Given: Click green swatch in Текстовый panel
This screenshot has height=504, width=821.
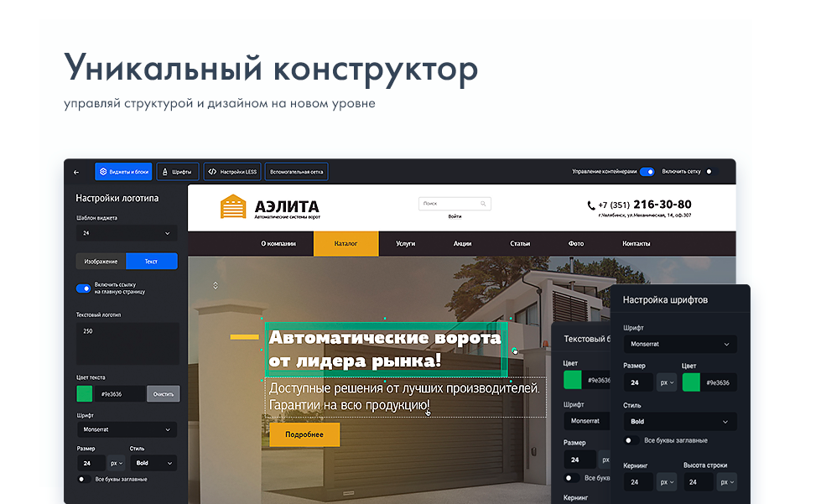Looking at the screenshot, I should coord(572,380).
